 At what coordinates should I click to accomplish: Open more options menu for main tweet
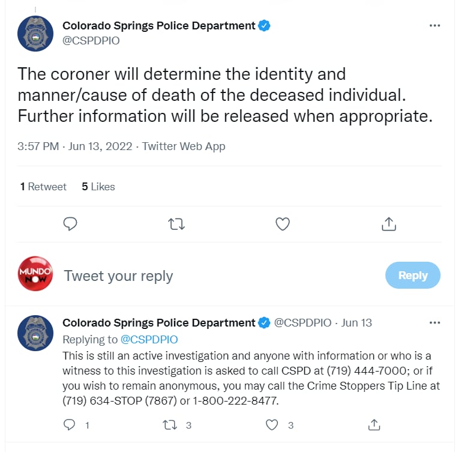435,25
